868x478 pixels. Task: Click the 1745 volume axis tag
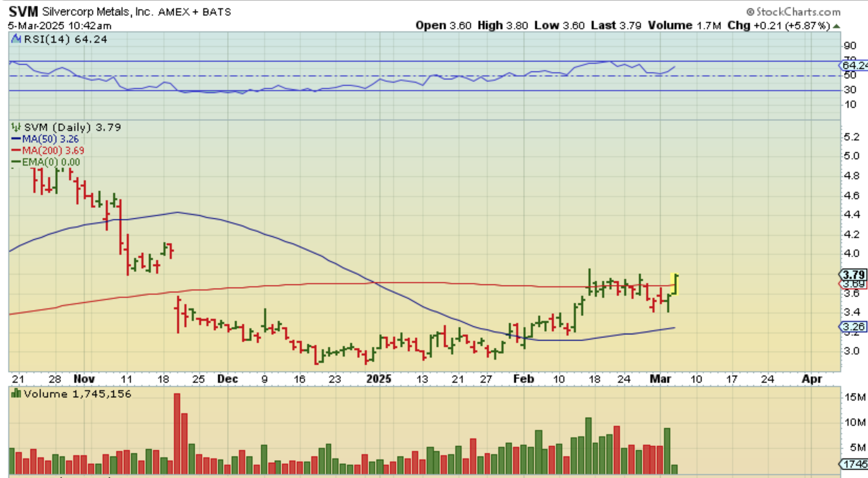click(854, 464)
